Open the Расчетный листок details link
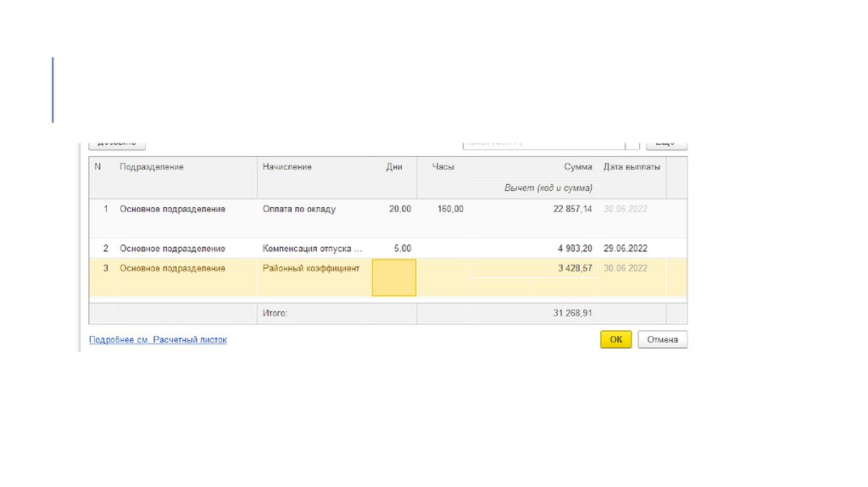The image size is (868, 487). point(158,339)
